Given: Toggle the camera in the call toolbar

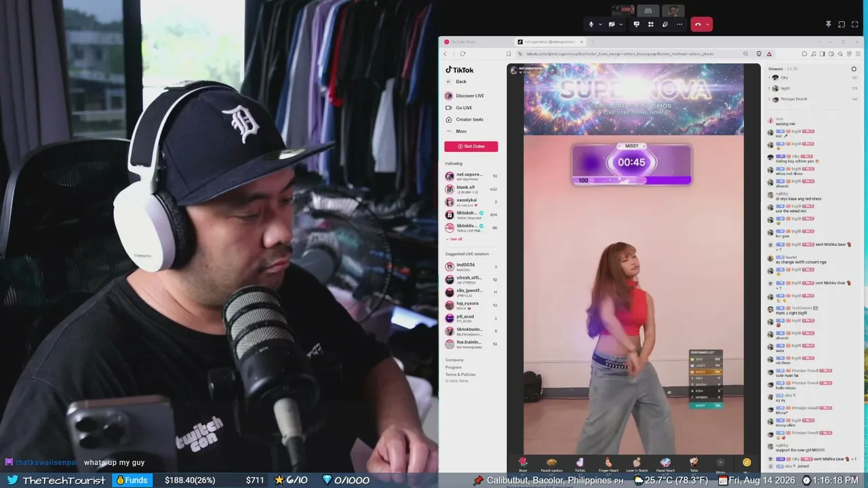Looking at the screenshot, I should pos(612,24).
